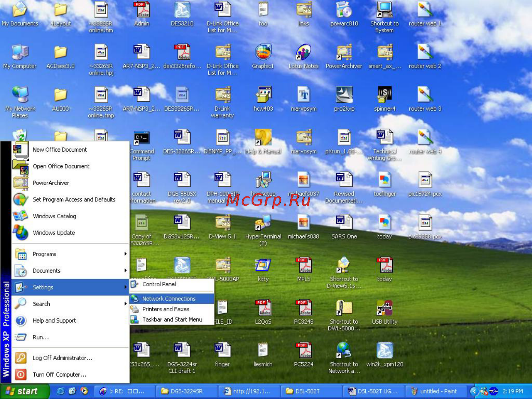Viewport: 532px width, 399px height.
Task: Open the My Documents desktop icon
Action: click(x=20, y=10)
